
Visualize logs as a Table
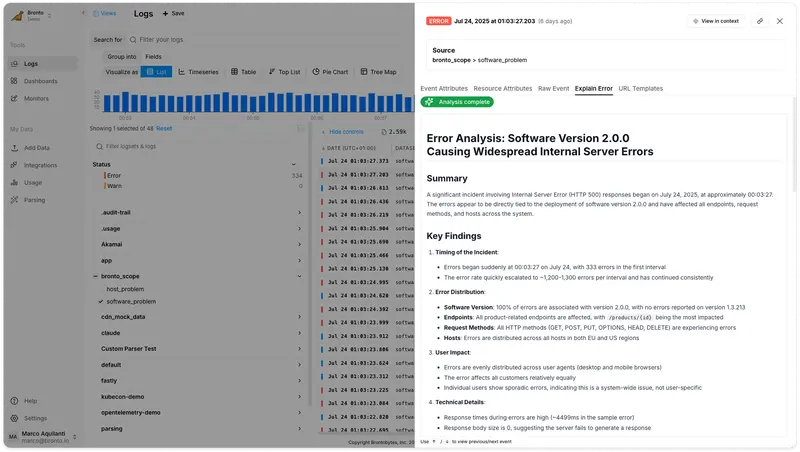[x=243, y=72]
